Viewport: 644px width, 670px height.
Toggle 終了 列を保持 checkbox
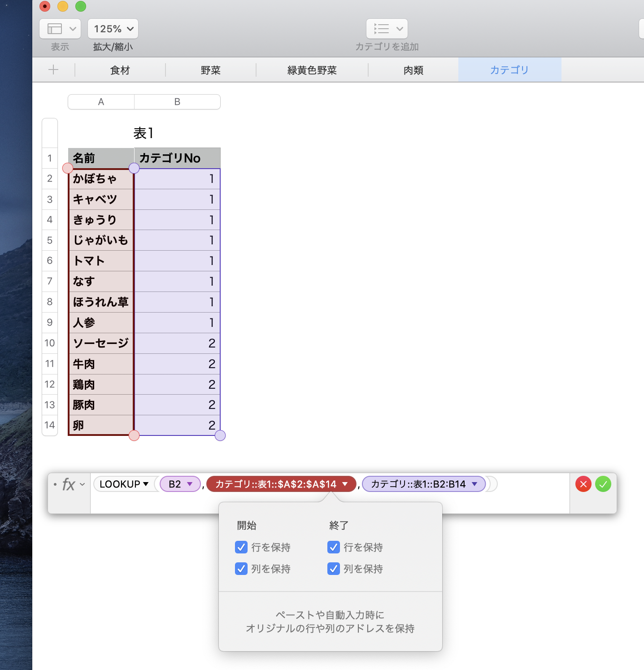[x=334, y=569]
